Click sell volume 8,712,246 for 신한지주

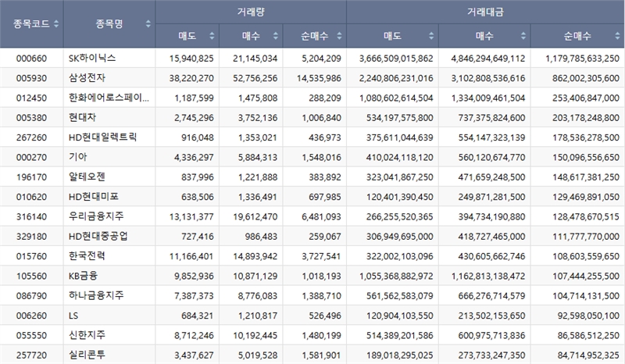coord(194,335)
